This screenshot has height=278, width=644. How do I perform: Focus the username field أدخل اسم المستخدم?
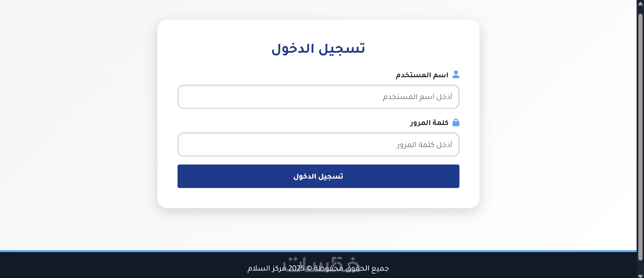click(x=318, y=97)
